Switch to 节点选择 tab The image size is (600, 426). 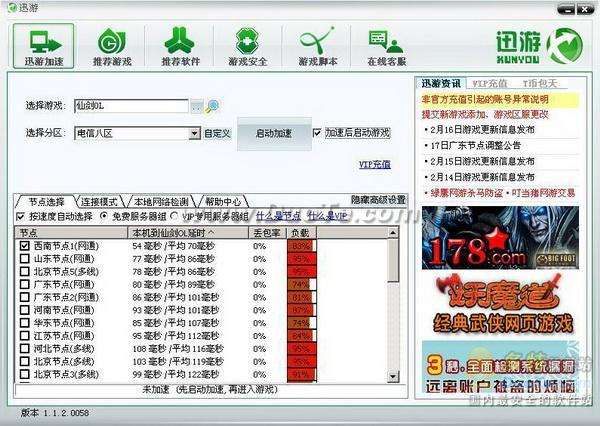(47, 201)
